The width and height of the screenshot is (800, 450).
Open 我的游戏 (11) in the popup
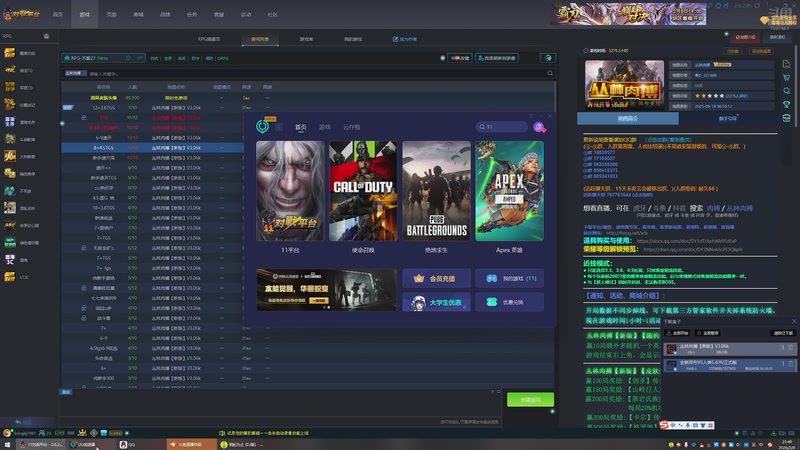(x=509, y=278)
